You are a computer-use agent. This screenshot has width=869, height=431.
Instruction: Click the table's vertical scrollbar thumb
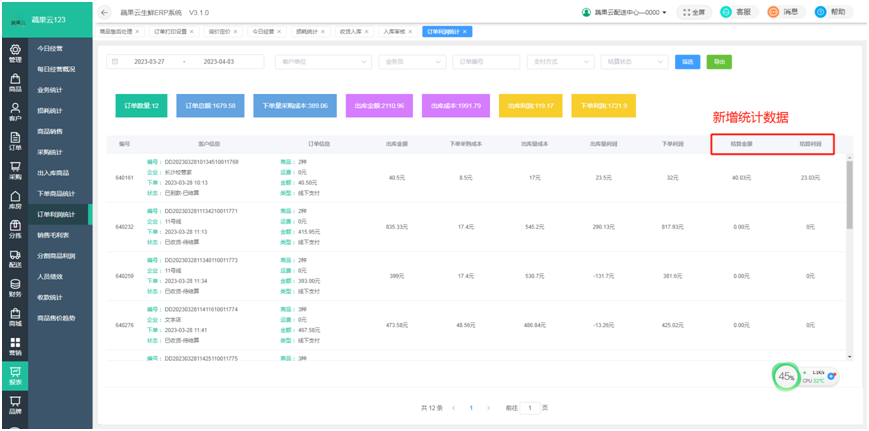click(x=850, y=195)
